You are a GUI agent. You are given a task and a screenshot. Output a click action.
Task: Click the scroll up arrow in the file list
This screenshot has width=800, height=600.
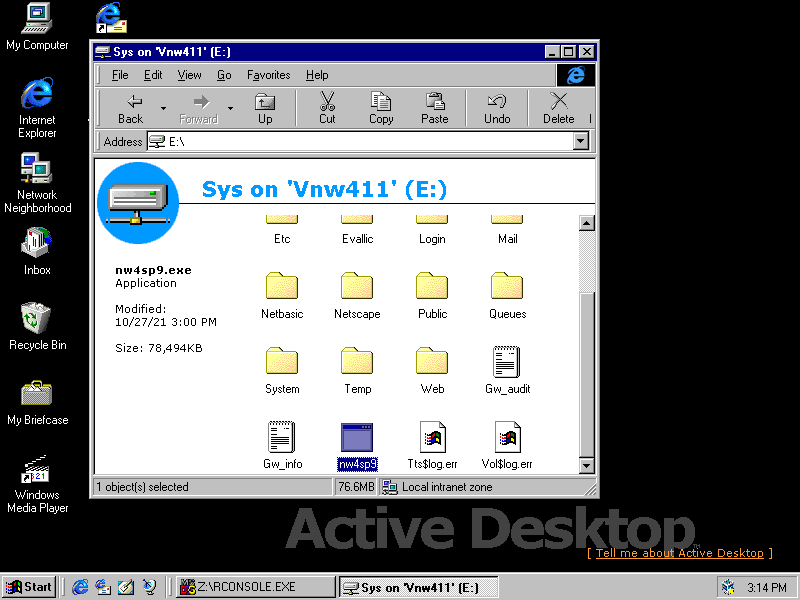pyautogui.click(x=587, y=223)
